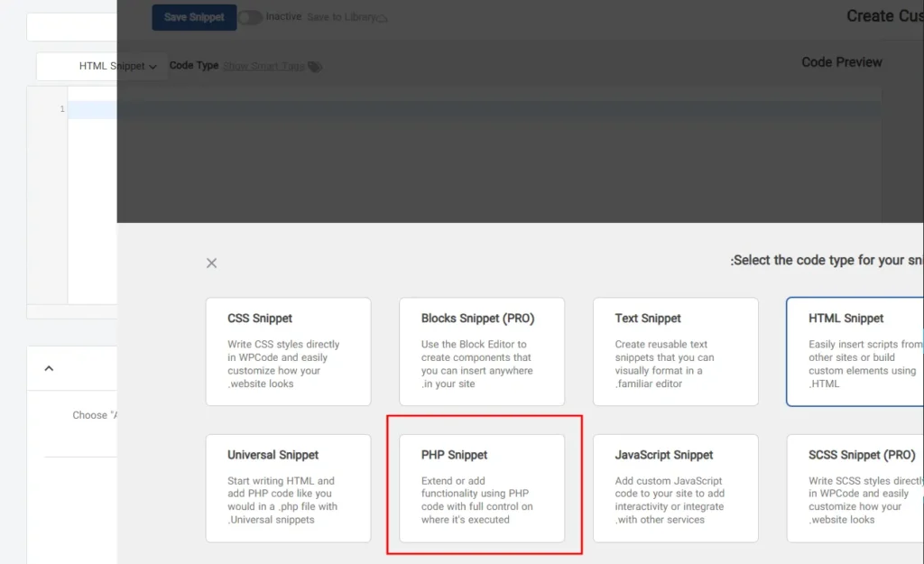Click the Smart Tags tag icon
Viewport: 924px width, 564px height.
point(314,67)
